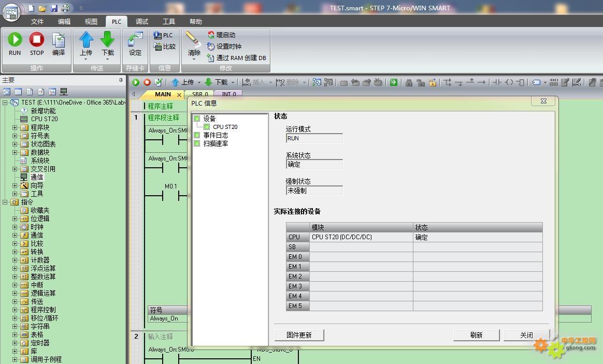Click the 刷新 refresh button
The width and height of the screenshot is (603, 364).
coord(476,335)
